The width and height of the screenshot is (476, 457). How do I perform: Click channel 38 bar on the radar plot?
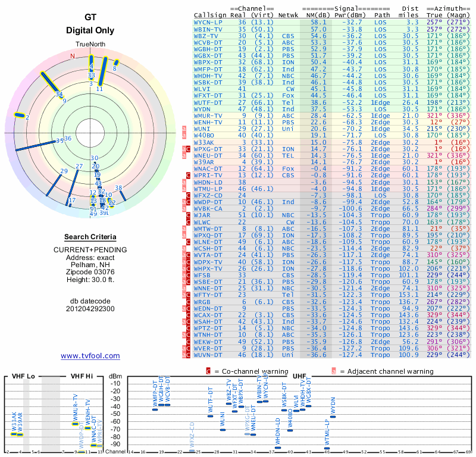[x=123, y=196]
